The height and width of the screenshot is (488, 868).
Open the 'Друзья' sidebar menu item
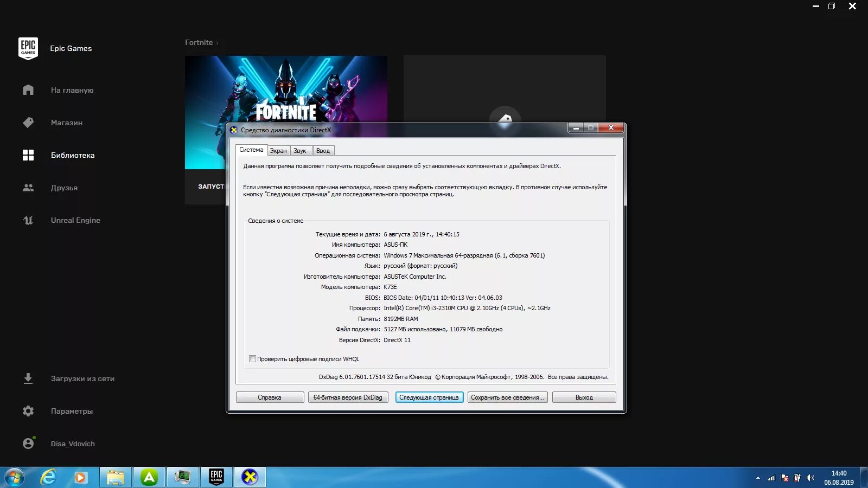point(64,188)
